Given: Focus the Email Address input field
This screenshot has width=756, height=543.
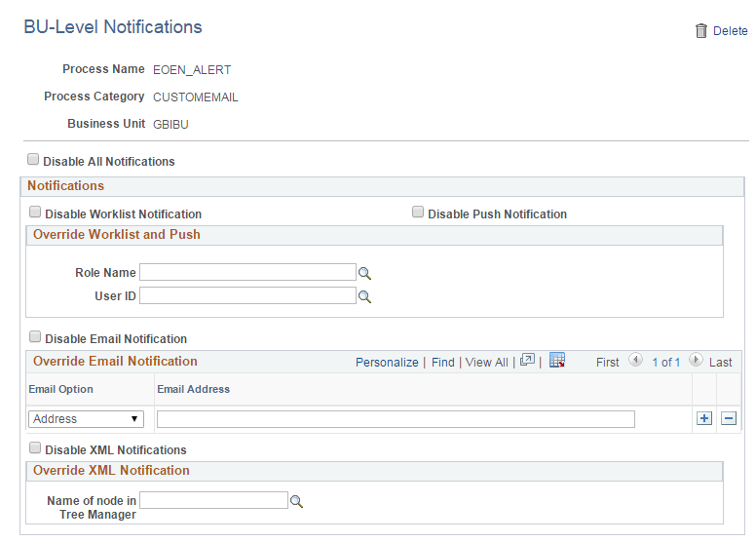Looking at the screenshot, I should coord(396,419).
